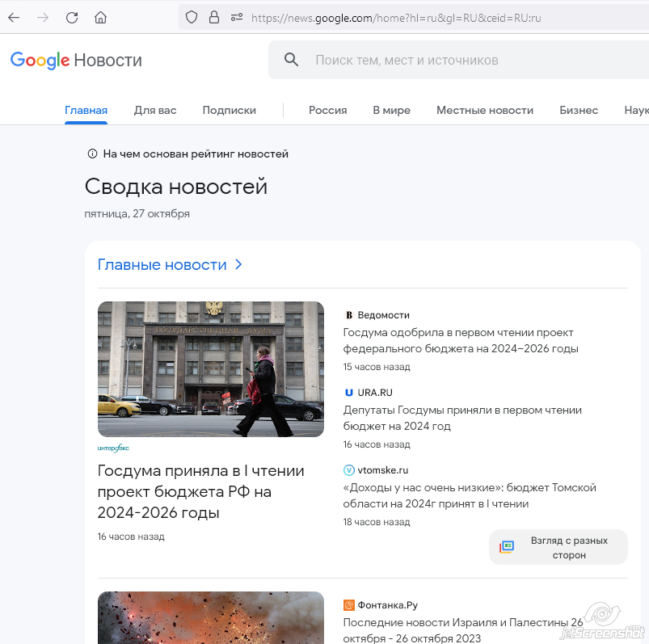Go back using browser back arrow

point(14,18)
